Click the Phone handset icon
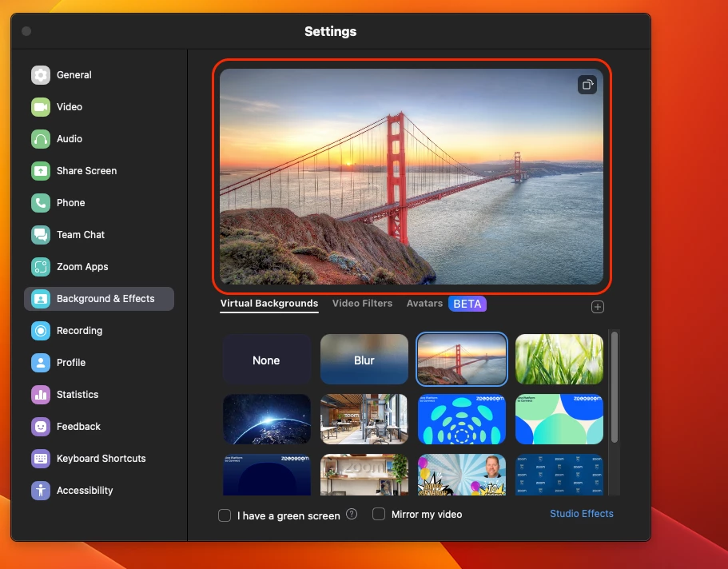Viewport: 728px width, 569px height. pyautogui.click(x=41, y=203)
